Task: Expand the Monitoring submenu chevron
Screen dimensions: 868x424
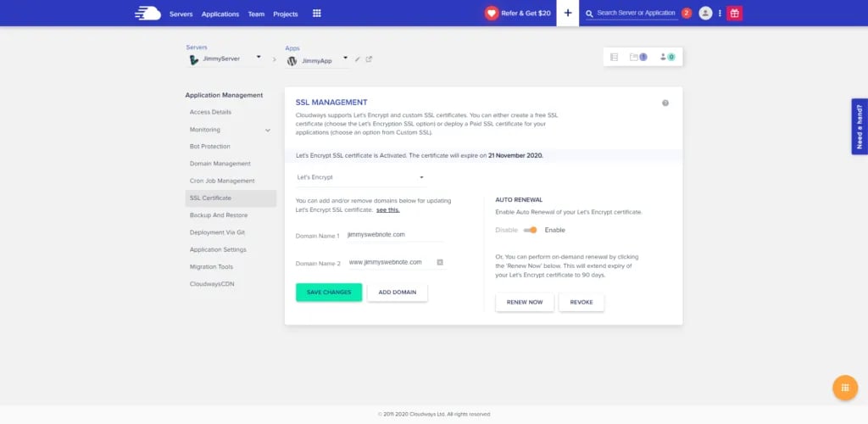Action: [268, 130]
